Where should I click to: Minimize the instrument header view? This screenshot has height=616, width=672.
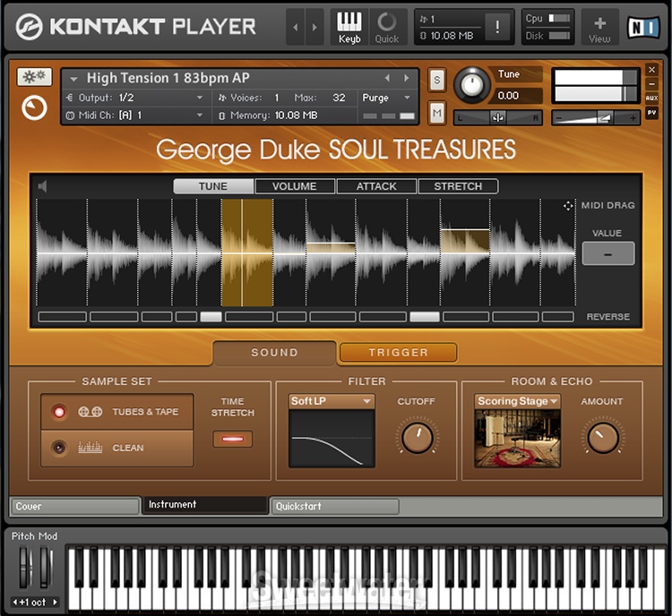pos(651,84)
